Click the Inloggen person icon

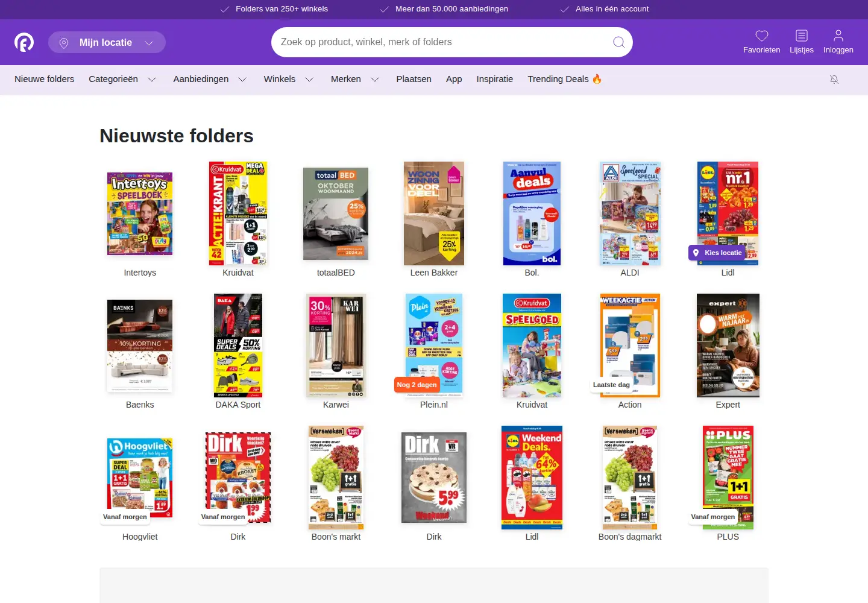pyautogui.click(x=838, y=36)
